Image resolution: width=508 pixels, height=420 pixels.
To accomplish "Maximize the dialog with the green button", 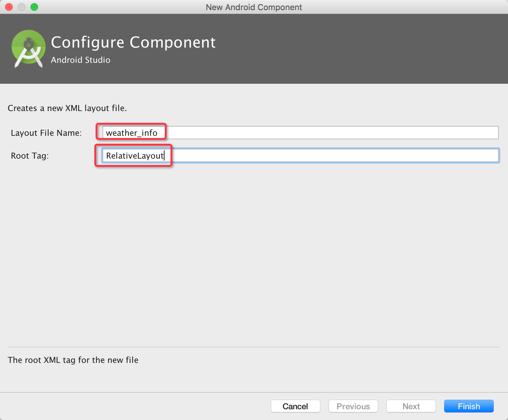I will 34,7.
